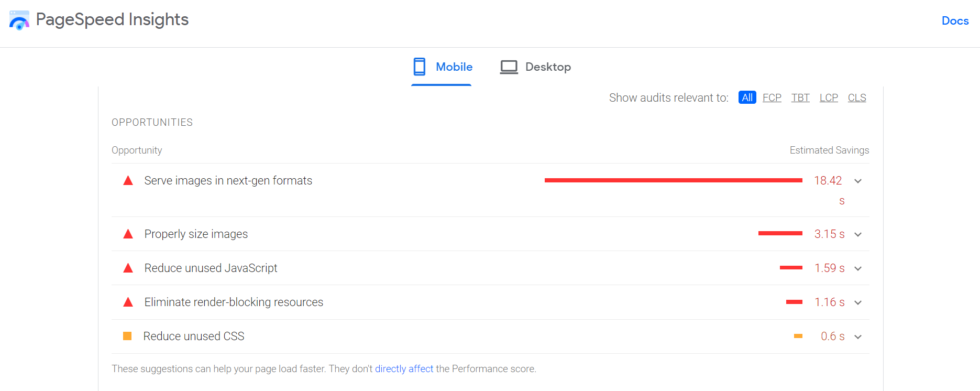
Task: Click red triangle beside Eliminate render-blocking resources
Action: (128, 302)
